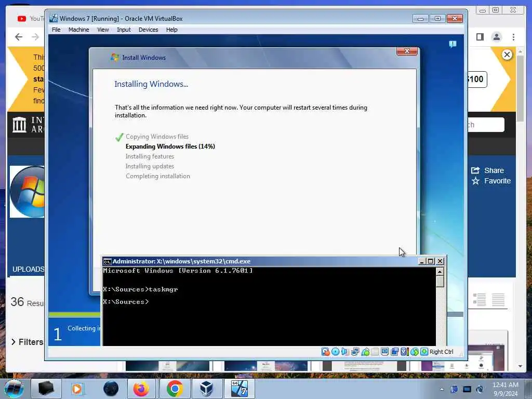This screenshot has width=532, height=399.
Task: Click the tray icon next to the clock
Action: click(x=480, y=389)
